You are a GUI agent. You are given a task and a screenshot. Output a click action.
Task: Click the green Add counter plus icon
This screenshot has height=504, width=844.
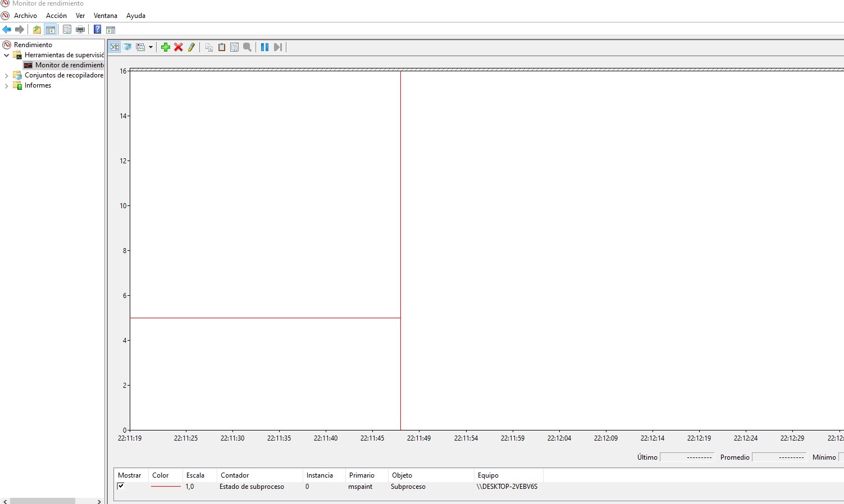coord(165,47)
